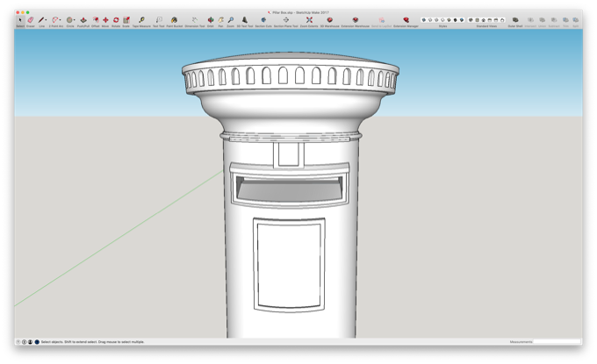Activate the Section Plane Tool
The width and height of the screenshot is (597, 364).
coord(285,20)
